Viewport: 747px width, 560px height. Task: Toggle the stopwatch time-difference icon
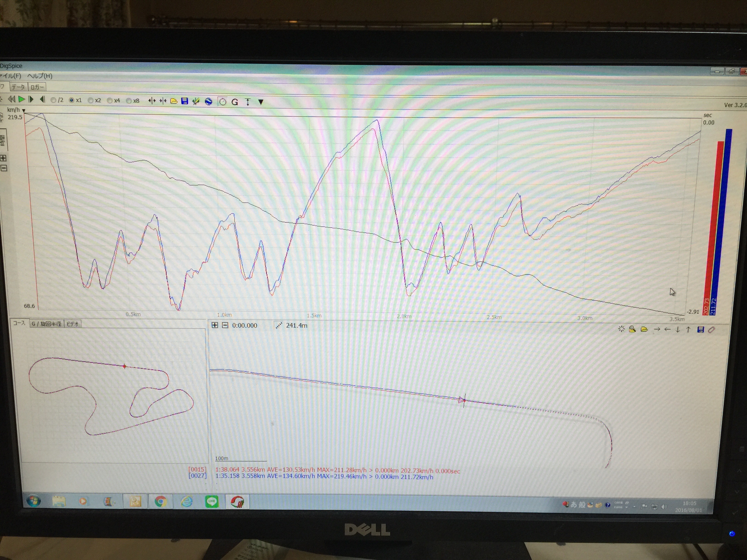pyautogui.click(x=222, y=102)
